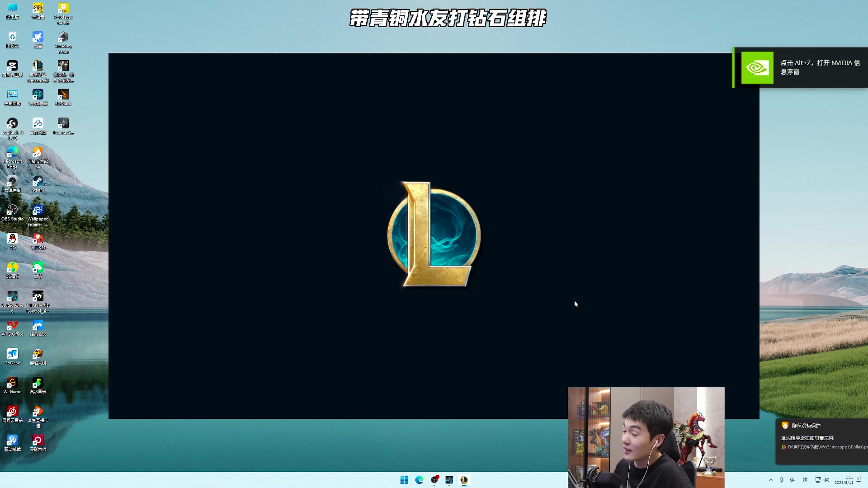The height and width of the screenshot is (488, 868).
Task: Launch the Armoury Crate shortcut
Action: pyautogui.click(x=63, y=42)
